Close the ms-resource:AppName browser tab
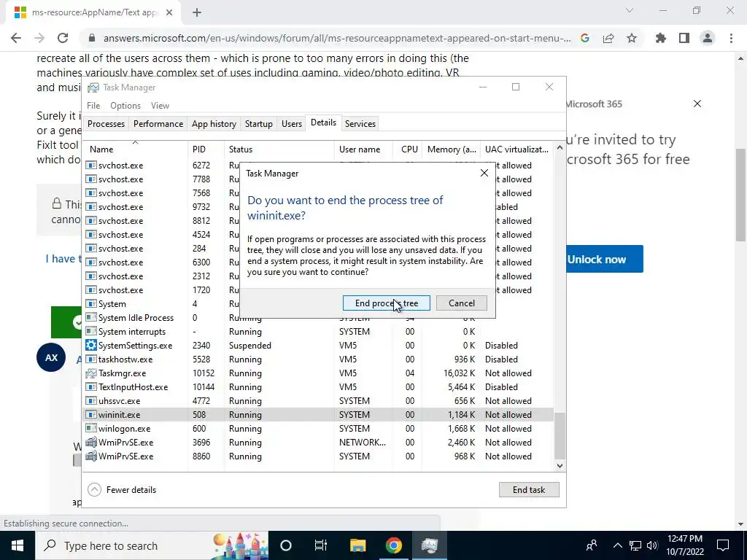This screenshot has height=560, width=747. pyautogui.click(x=169, y=13)
